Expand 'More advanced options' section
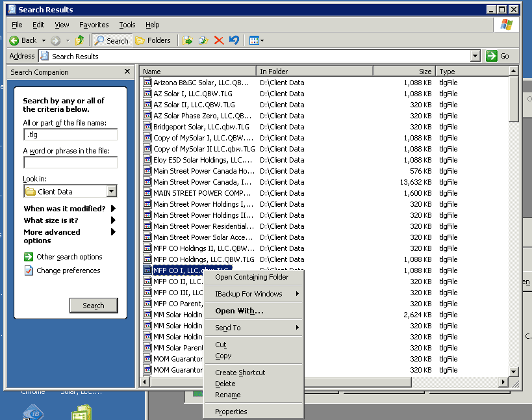The height and width of the screenshot is (420, 532). 52,234
